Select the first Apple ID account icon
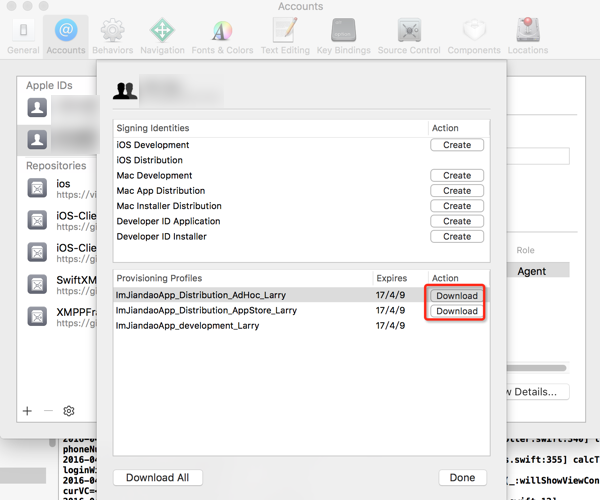The width and height of the screenshot is (600, 500). click(x=37, y=107)
